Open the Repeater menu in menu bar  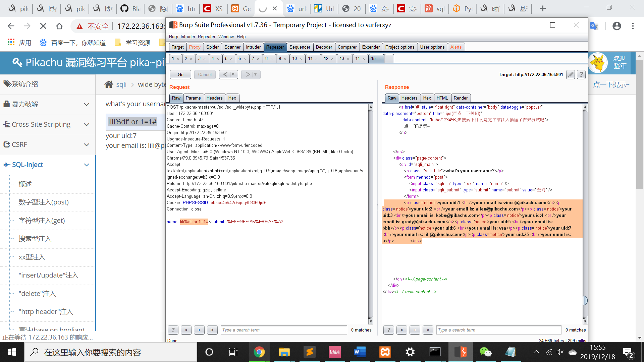tap(206, 37)
